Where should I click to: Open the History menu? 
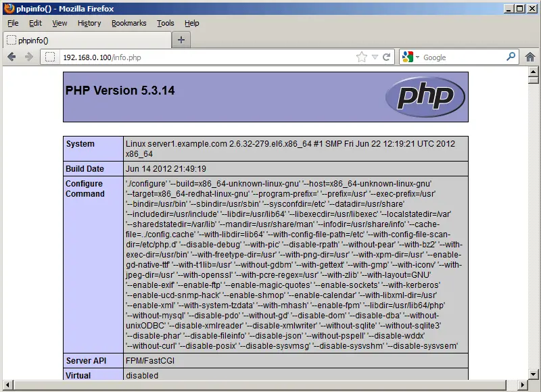click(89, 23)
